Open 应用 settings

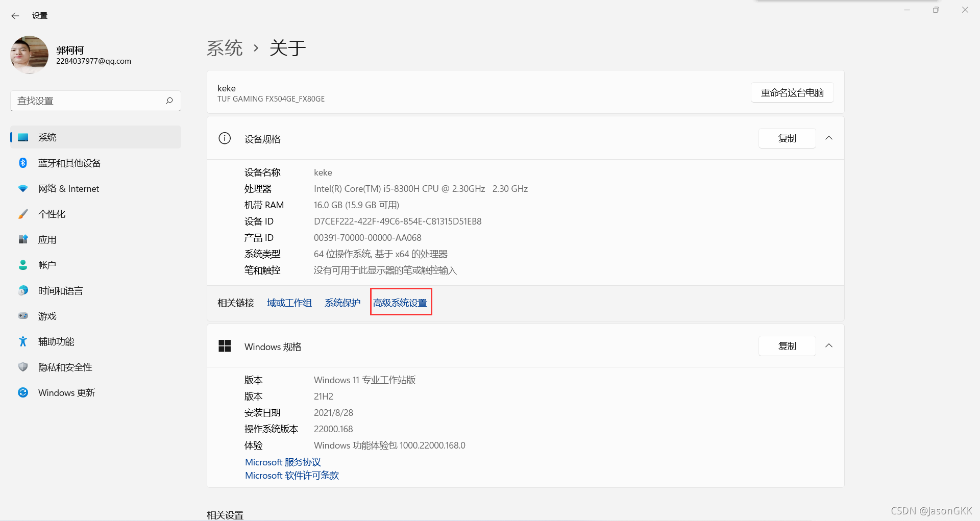95,239
